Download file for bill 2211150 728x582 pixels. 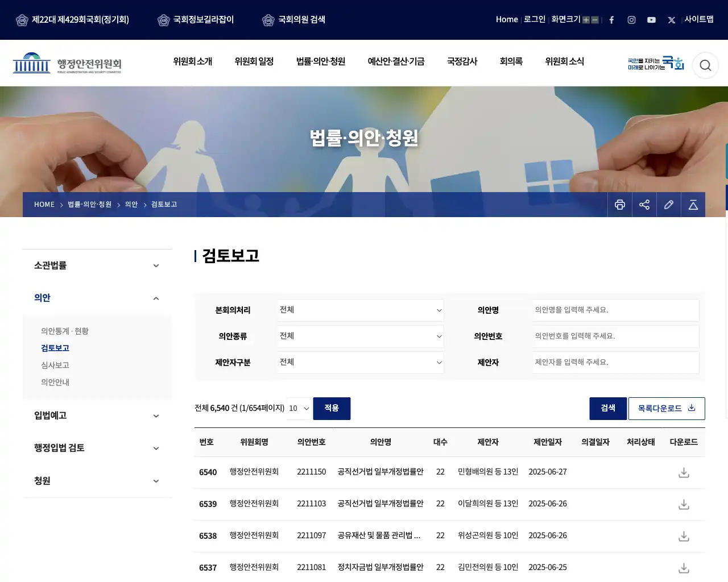click(684, 473)
